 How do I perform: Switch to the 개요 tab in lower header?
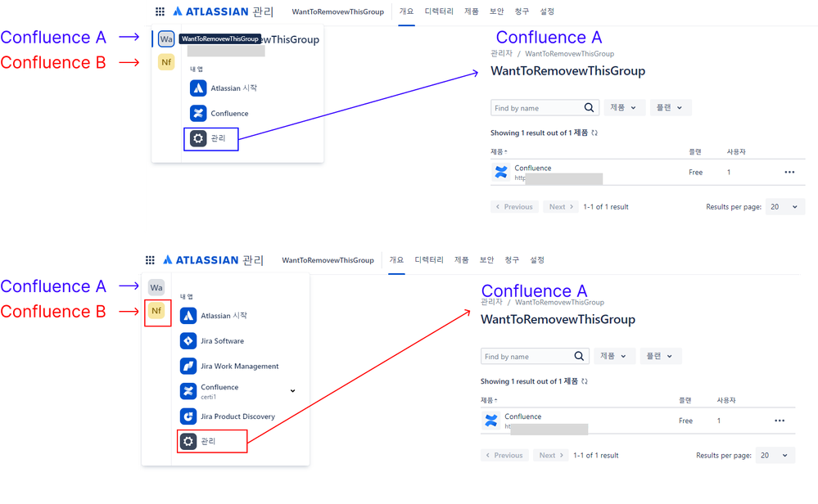coord(396,260)
